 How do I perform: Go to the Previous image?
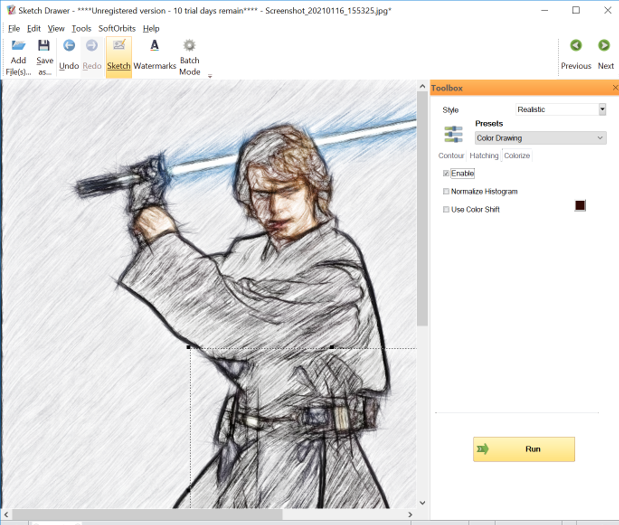click(x=576, y=54)
